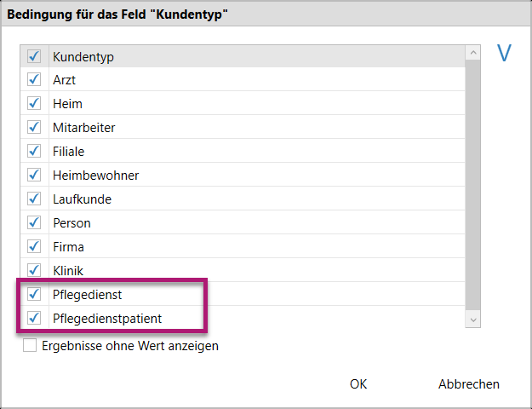Viewport: 532px width, 409px height.
Task: Enable "Ergebnisse ohne Wert anzeigen"
Action: point(31,346)
